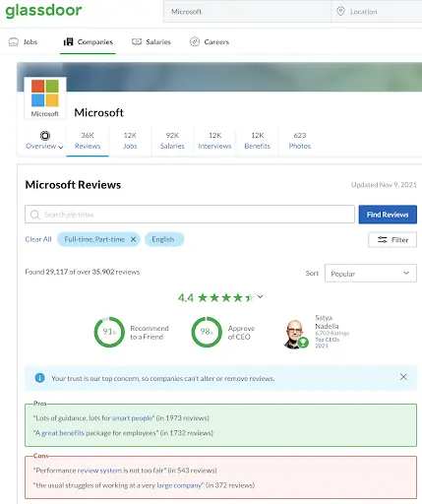Select the 623 Photos tab
The image size is (422, 504).
click(x=300, y=141)
